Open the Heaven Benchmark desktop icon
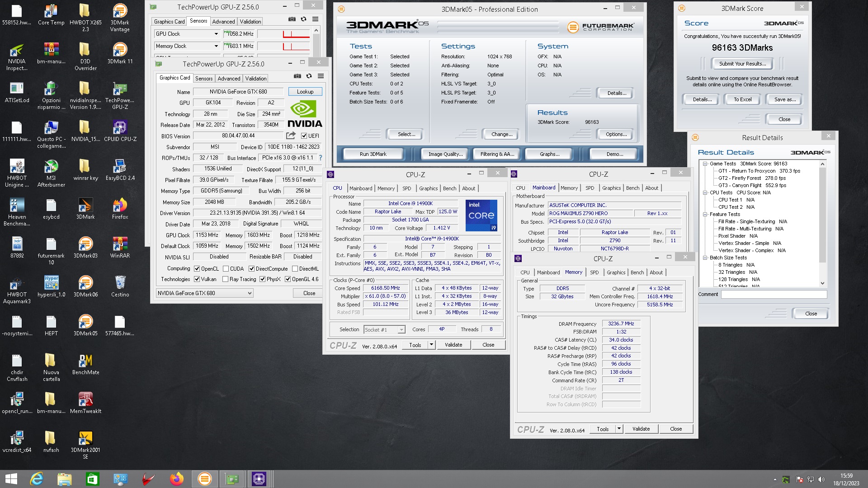This screenshot has width=868, height=488. (x=17, y=212)
